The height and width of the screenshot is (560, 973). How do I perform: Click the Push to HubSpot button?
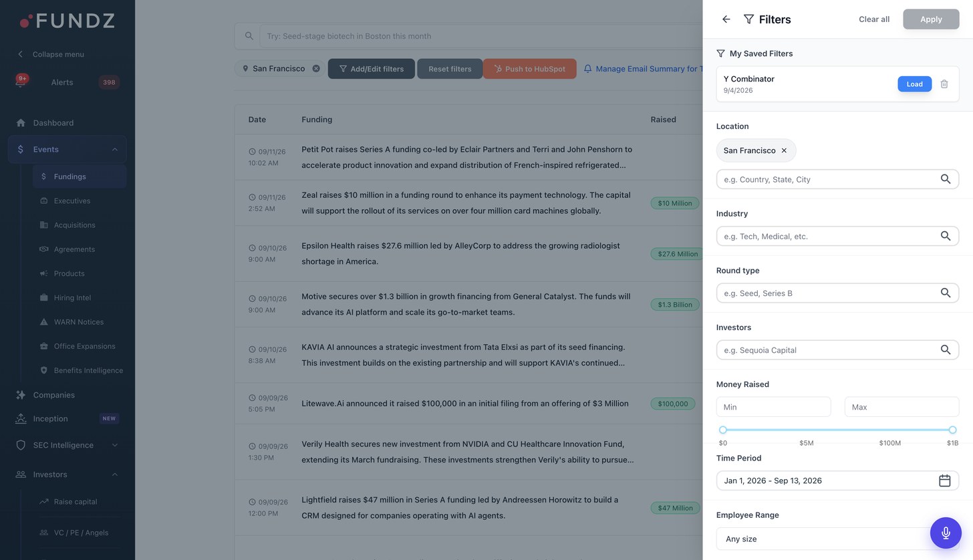530,69
